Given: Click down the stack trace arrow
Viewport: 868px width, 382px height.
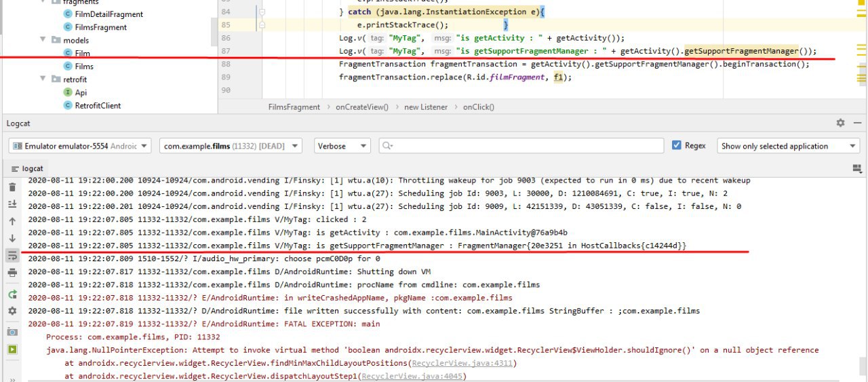Looking at the screenshot, I should 12,238.
